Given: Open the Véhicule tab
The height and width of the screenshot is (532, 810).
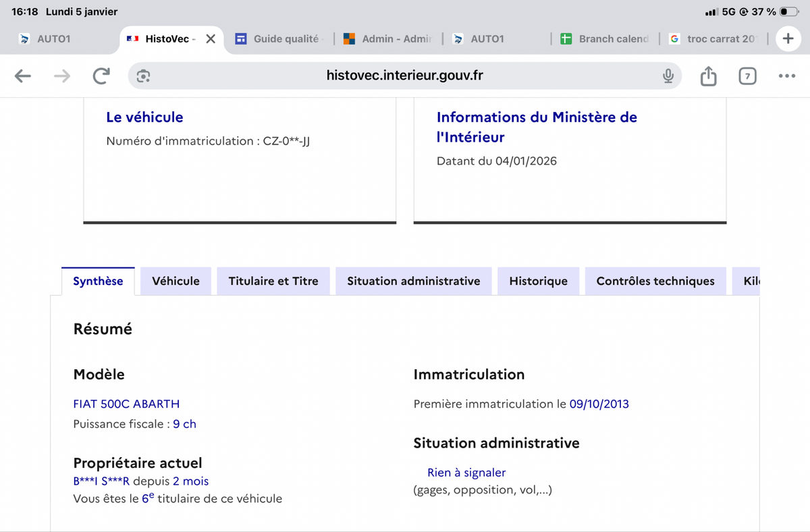Looking at the screenshot, I should [x=175, y=282].
